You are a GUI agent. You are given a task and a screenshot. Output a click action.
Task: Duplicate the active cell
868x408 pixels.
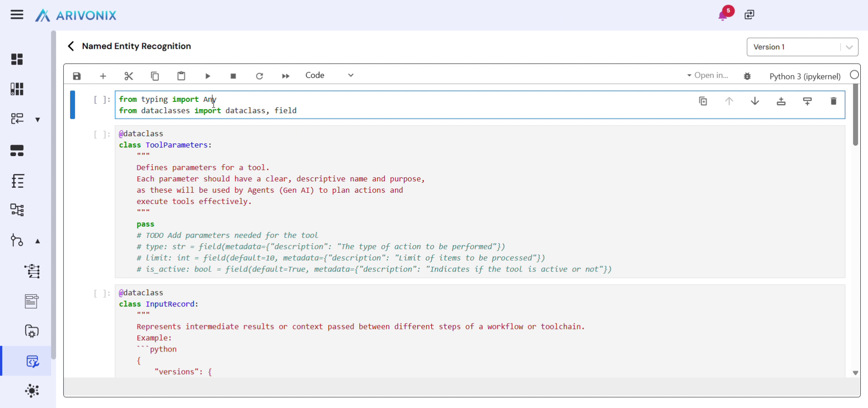[703, 101]
